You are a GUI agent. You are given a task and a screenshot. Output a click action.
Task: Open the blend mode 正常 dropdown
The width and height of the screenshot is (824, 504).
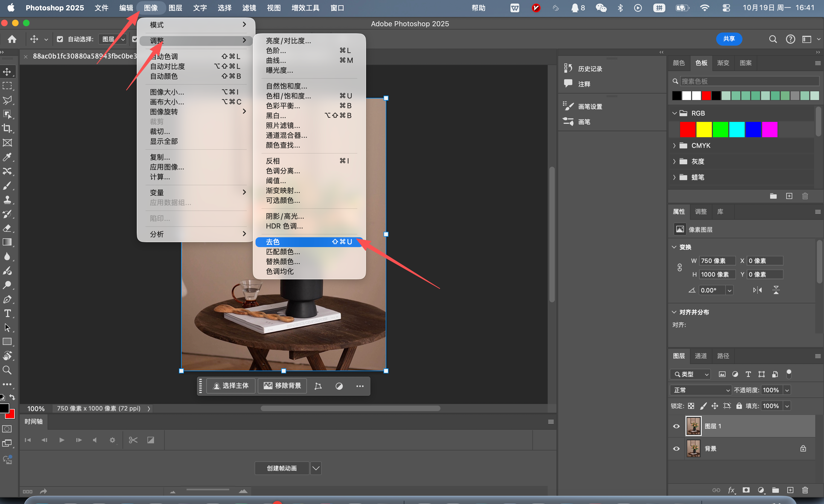coord(701,390)
